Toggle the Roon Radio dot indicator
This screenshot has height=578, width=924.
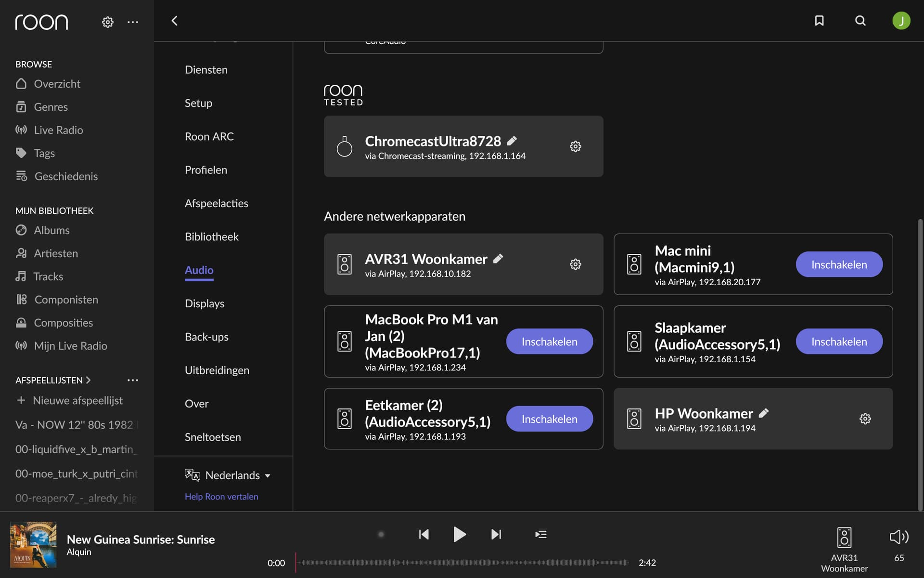pos(381,534)
